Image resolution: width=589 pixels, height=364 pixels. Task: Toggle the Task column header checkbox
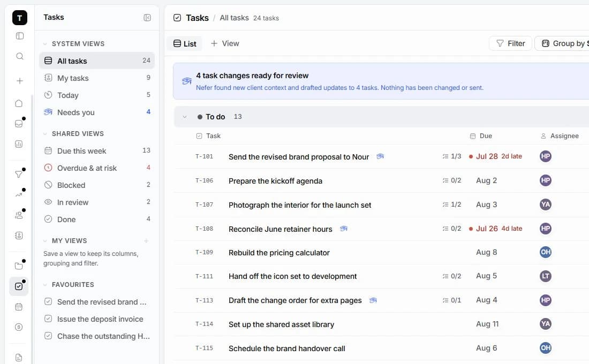(199, 136)
